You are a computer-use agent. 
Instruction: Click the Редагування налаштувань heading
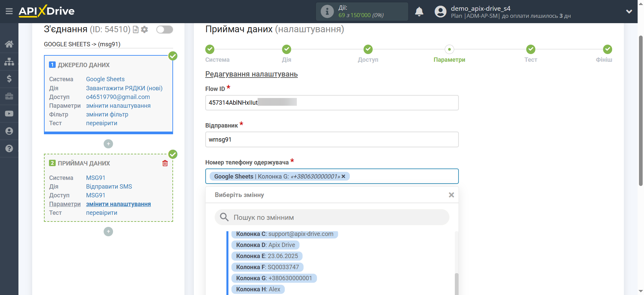252,74
